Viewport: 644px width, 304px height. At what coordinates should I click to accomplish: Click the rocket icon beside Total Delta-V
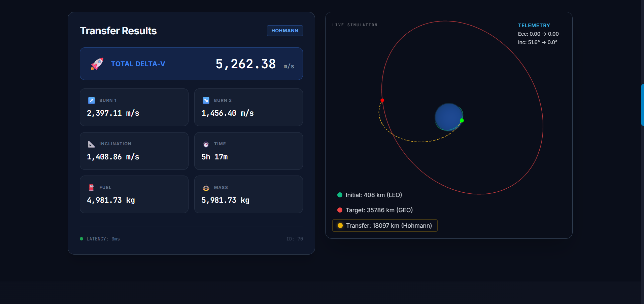coord(97,64)
